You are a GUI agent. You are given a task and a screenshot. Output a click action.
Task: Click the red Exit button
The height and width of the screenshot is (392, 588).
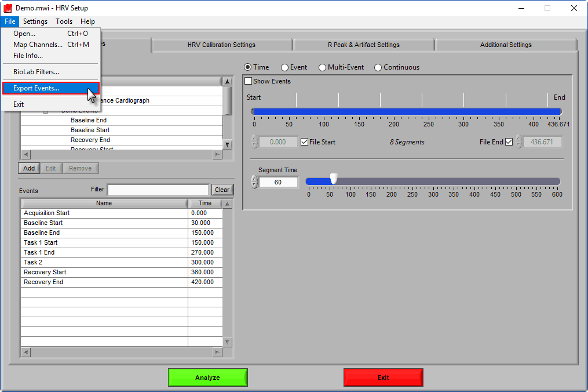pos(383,377)
